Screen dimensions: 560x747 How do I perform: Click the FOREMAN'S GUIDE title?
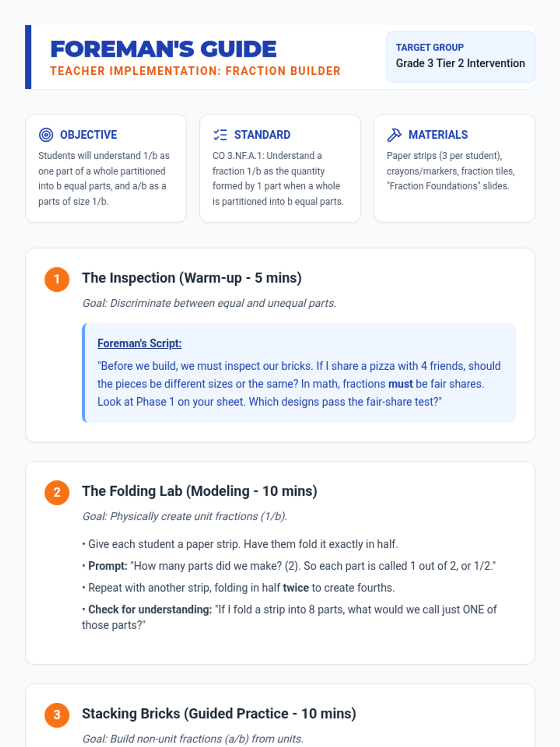pyautogui.click(x=163, y=49)
